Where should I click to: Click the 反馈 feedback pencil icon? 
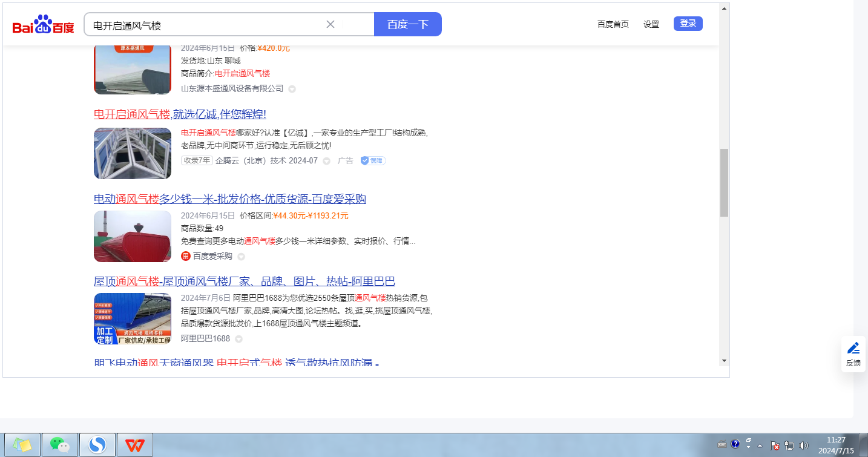pyautogui.click(x=853, y=348)
